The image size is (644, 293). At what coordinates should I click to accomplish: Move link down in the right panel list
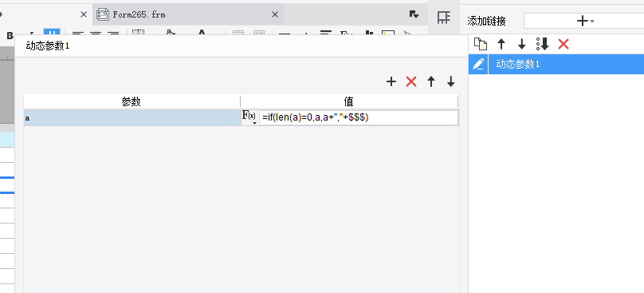pos(521,44)
